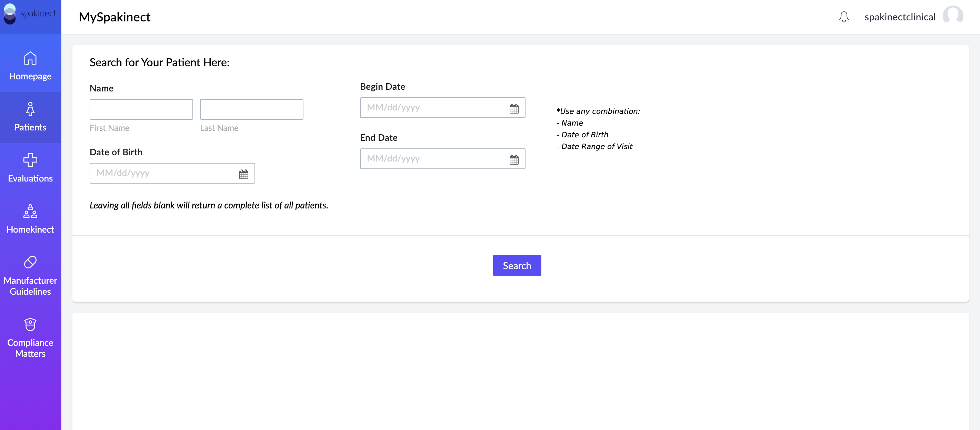Click the 'Begin Date' label
The height and width of the screenshot is (430, 980).
pyautogui.click(x=382, y=87)
